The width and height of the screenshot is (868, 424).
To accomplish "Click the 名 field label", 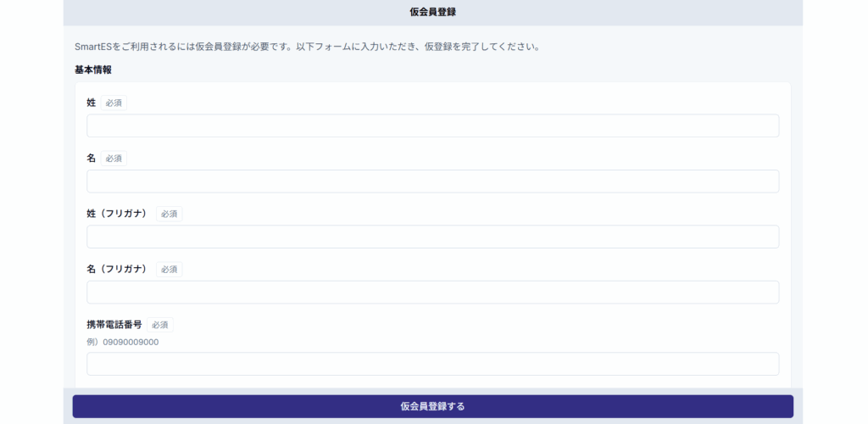I will [92, 159].
